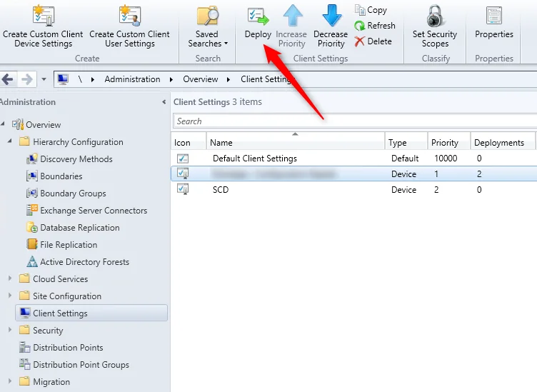
Task: Click the File Replication icon
Action: 32,244
